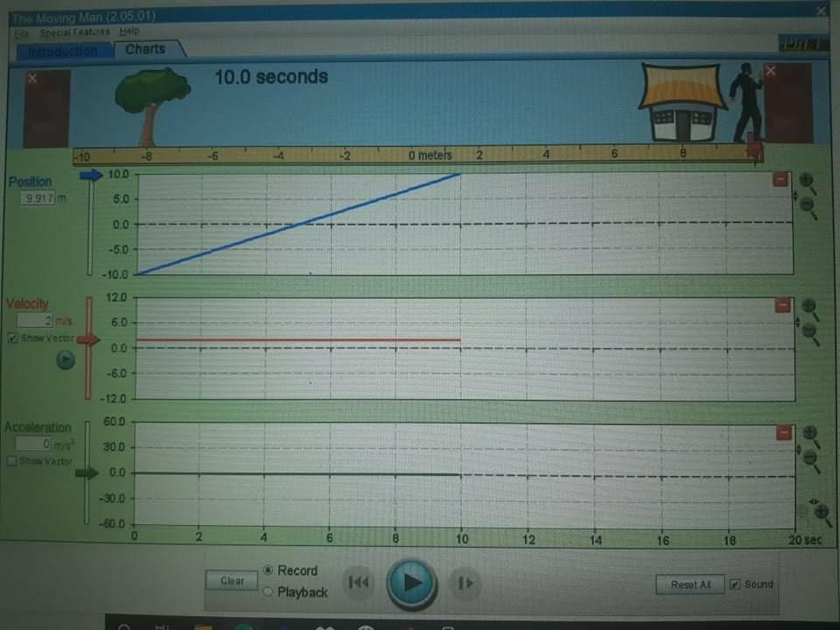
Task: Click the large blue Play button
Action: point(411,583)
